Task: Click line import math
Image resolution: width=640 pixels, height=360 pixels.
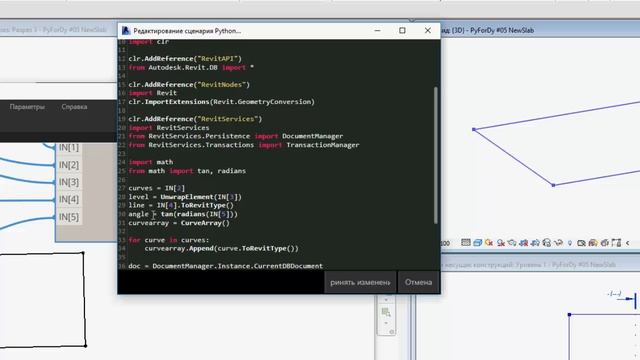Action: coord(151,162)
